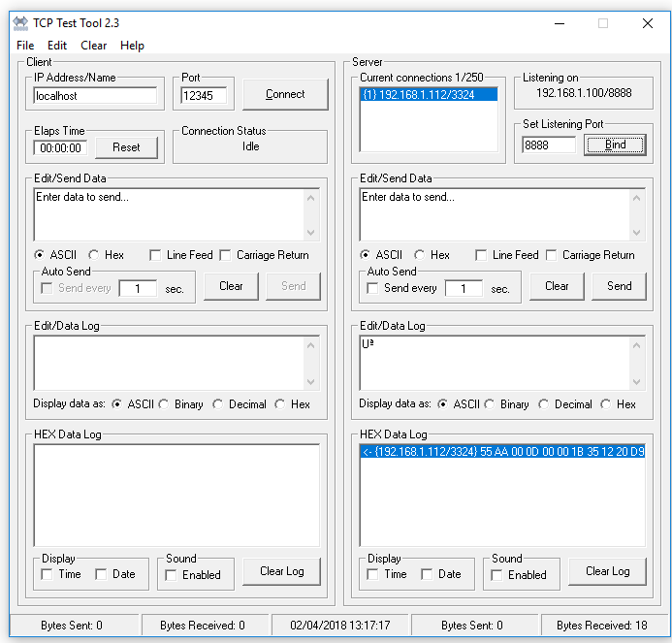Viewport: 672px width, 643px height.
Task: Click the Connect button in Client panel
Action: (x=285, y=94)
